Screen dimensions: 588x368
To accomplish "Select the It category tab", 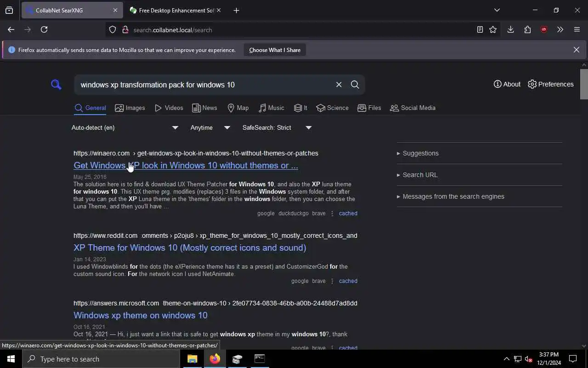I will click(300, 108).
